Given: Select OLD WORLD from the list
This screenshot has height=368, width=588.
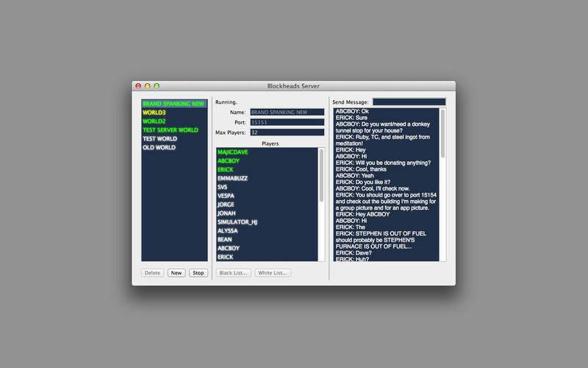Looking at the screenshot, I should coord(159,147).
